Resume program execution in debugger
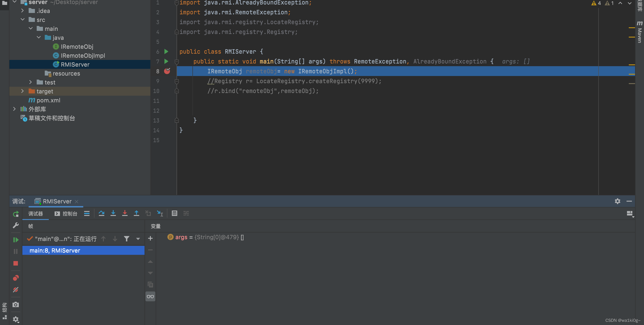 tap(16, 240)
